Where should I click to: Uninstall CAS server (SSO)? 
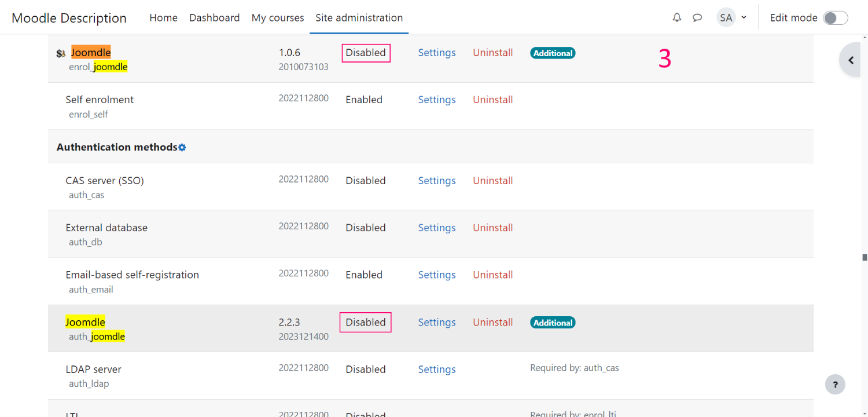tap(493, 181)
